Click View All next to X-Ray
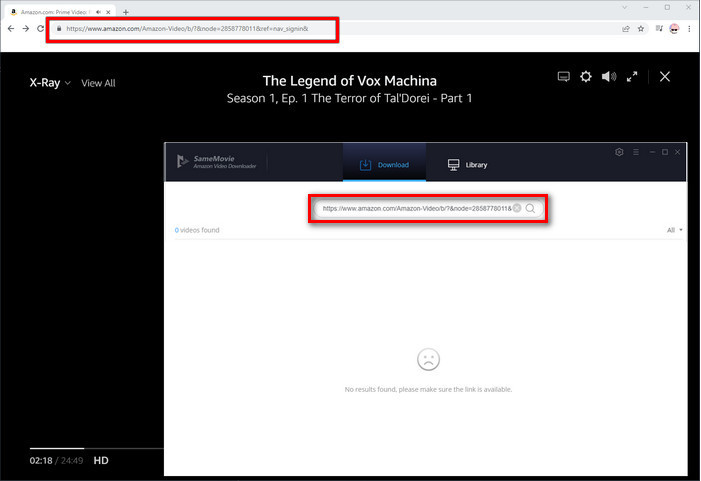Viewport: 701px width, 481px height. [x=98, y=83]
